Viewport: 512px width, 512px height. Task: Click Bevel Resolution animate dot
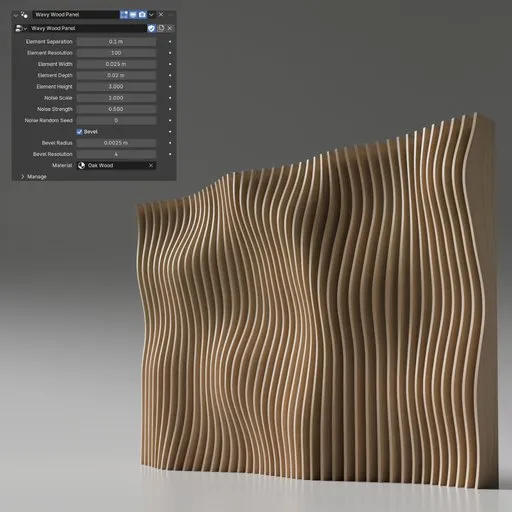click(x=170, y=154)
